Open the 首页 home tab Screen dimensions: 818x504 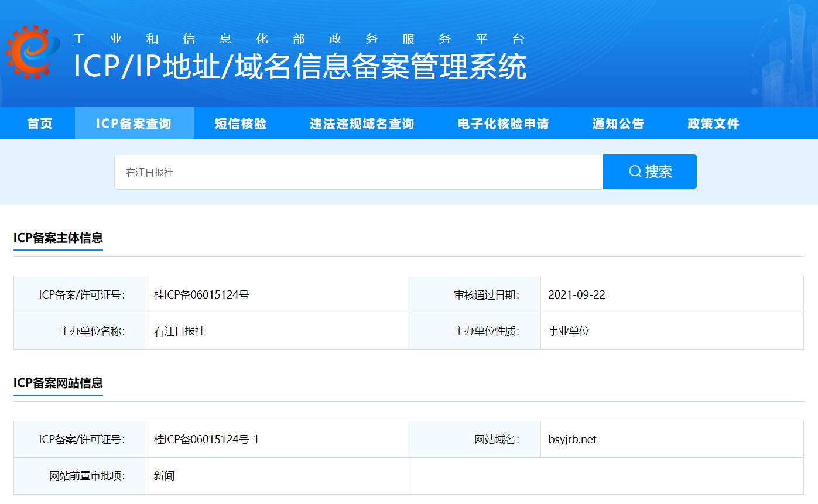pos(40,124)
